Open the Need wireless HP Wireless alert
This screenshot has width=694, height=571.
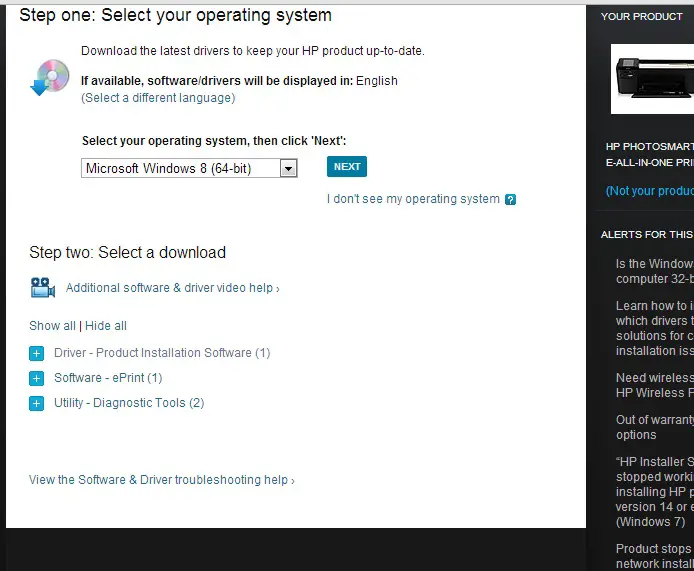coord(655,385)
